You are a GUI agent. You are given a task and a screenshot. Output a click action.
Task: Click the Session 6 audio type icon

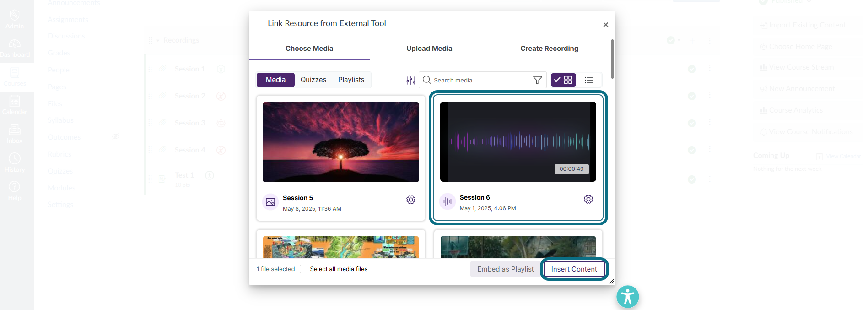pyautogui.click(x=447, y=201)
